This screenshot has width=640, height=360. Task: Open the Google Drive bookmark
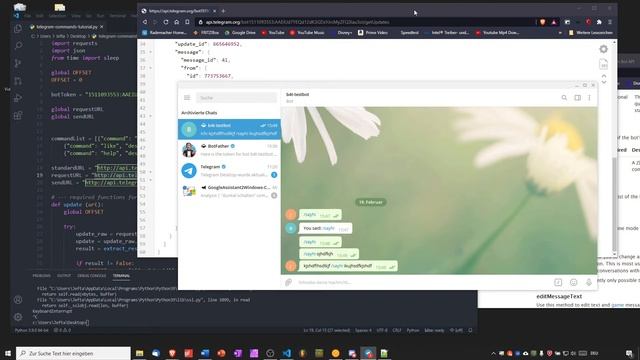click(x=240, y=32)
